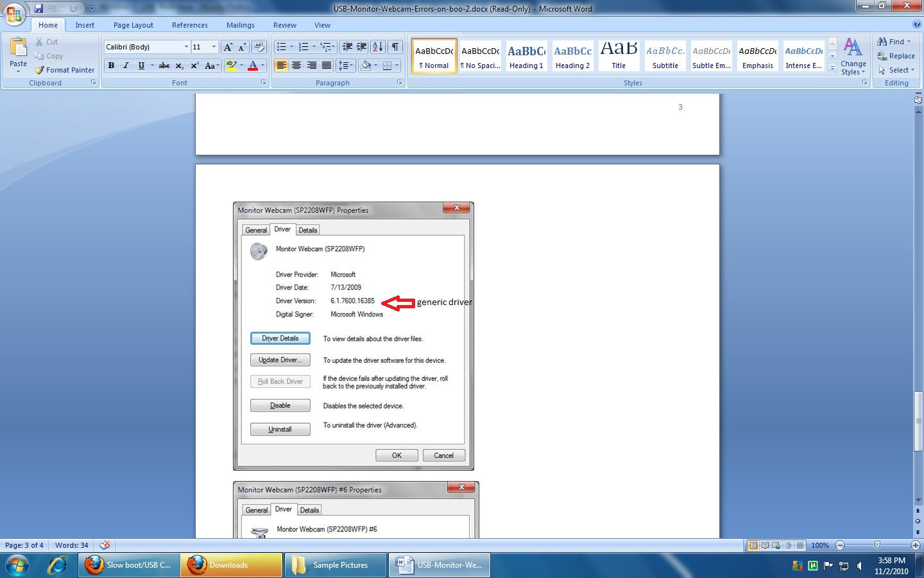This screenshot has width=924, height=578.
Task: Zoom in with the plus button
Action: (x=915, y=545)
